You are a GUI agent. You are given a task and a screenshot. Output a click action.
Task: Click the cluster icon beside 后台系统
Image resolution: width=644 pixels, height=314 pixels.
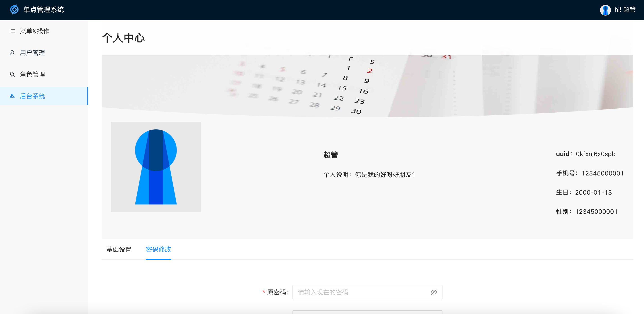point(12,96)
